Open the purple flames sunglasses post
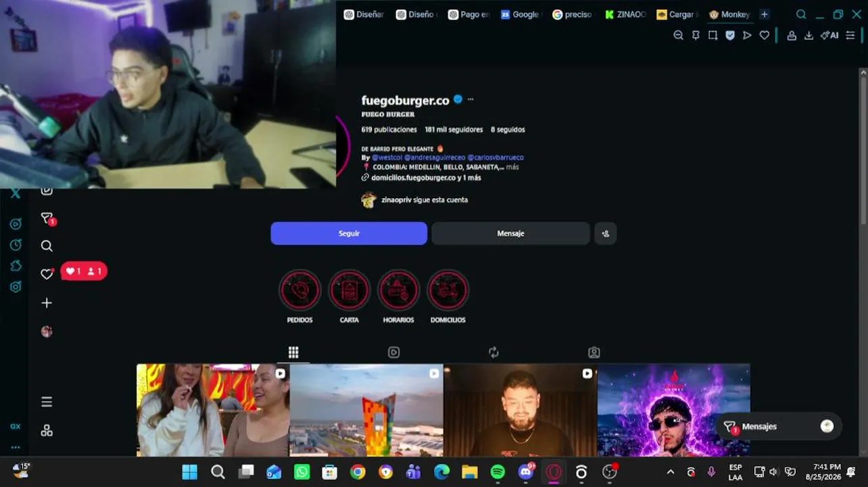This screenshot has height=487, width=868. (x=673, y=411)
